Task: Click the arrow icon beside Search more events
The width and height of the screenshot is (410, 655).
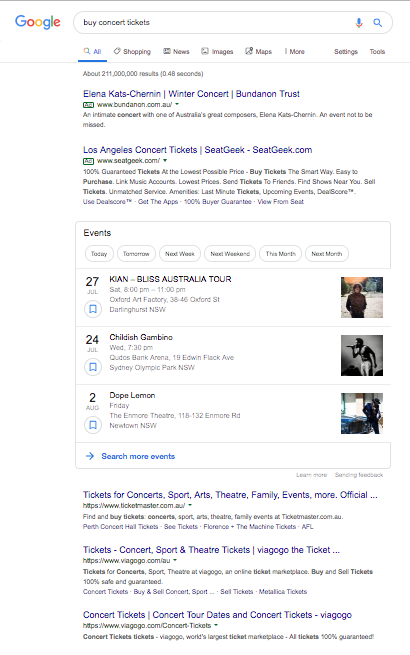Action: 89,456
